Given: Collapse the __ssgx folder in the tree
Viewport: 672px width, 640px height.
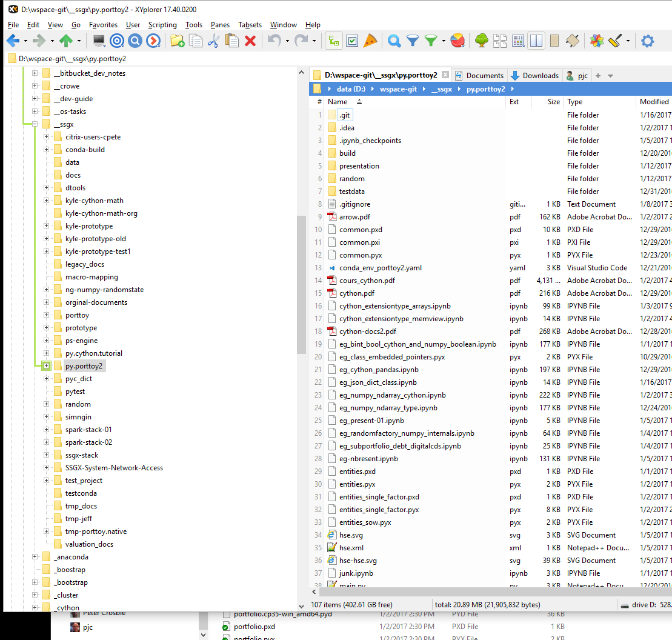Looking at the screenshot, I should [x=35, y=124].
